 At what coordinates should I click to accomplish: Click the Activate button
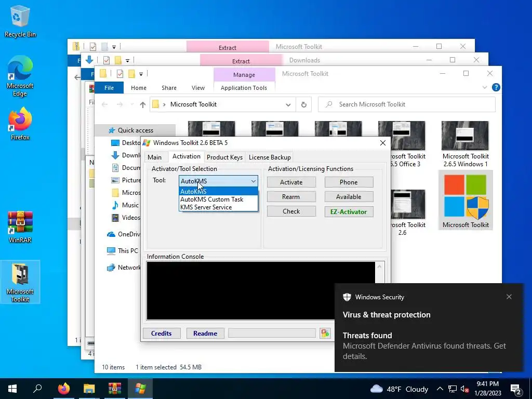(291, 182)
